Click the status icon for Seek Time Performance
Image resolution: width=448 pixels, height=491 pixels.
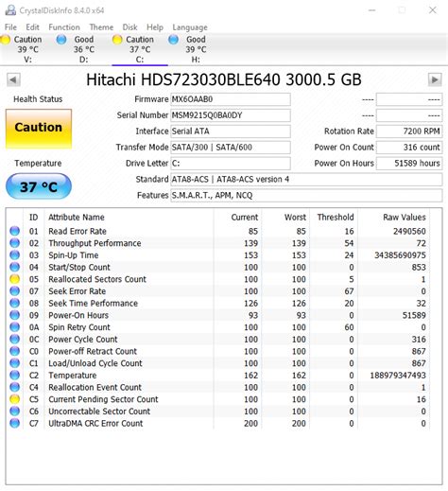tap(14, 303)
